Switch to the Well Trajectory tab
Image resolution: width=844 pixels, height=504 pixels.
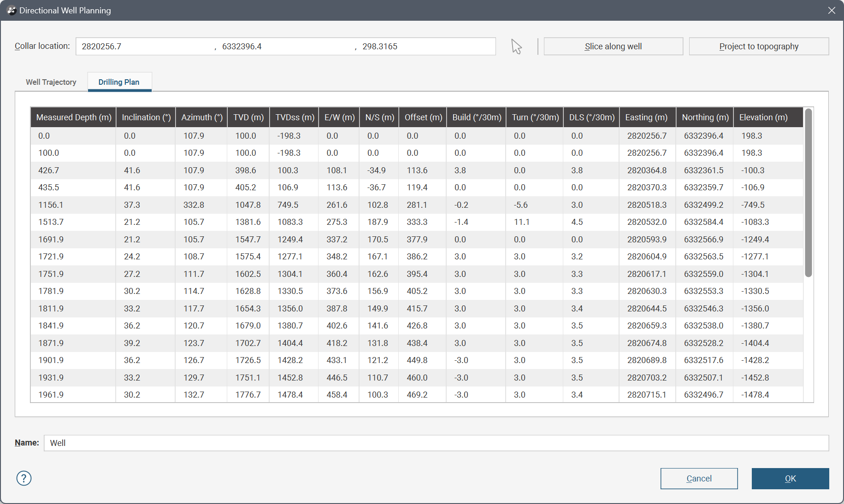[51, 82]
